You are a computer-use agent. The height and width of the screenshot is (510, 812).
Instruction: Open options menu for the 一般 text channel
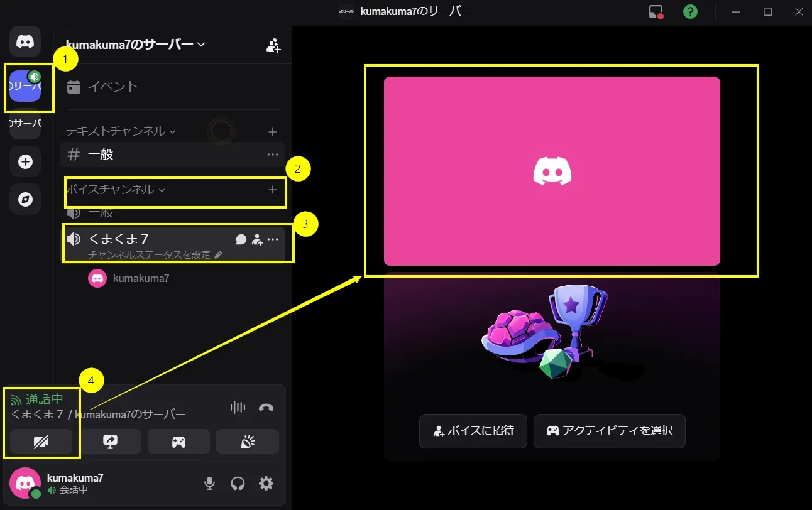[x=273, y=155]
